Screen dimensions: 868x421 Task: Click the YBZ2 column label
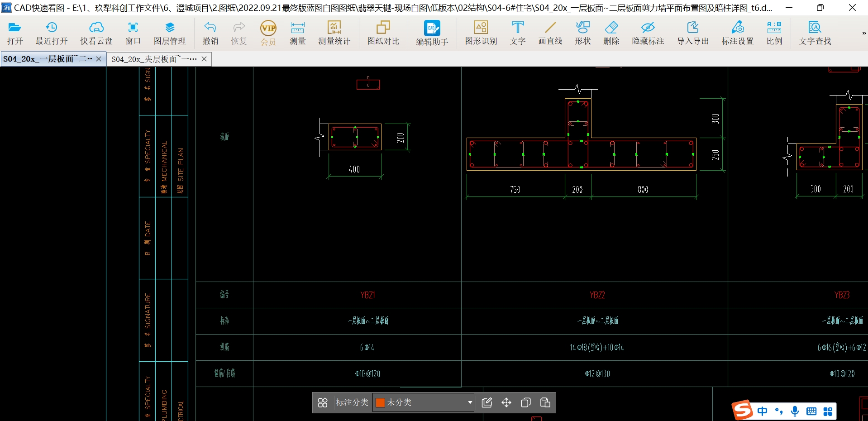click(x=597, y=295)
